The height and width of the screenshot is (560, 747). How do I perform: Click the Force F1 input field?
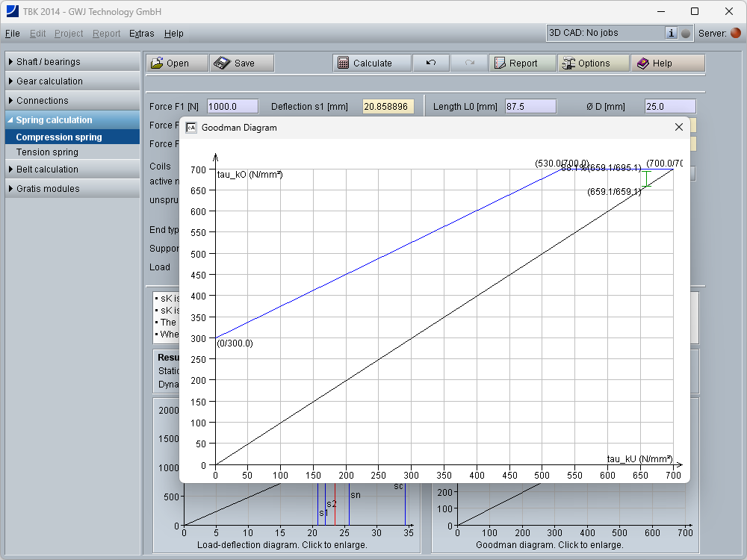(x=232, y=107)
